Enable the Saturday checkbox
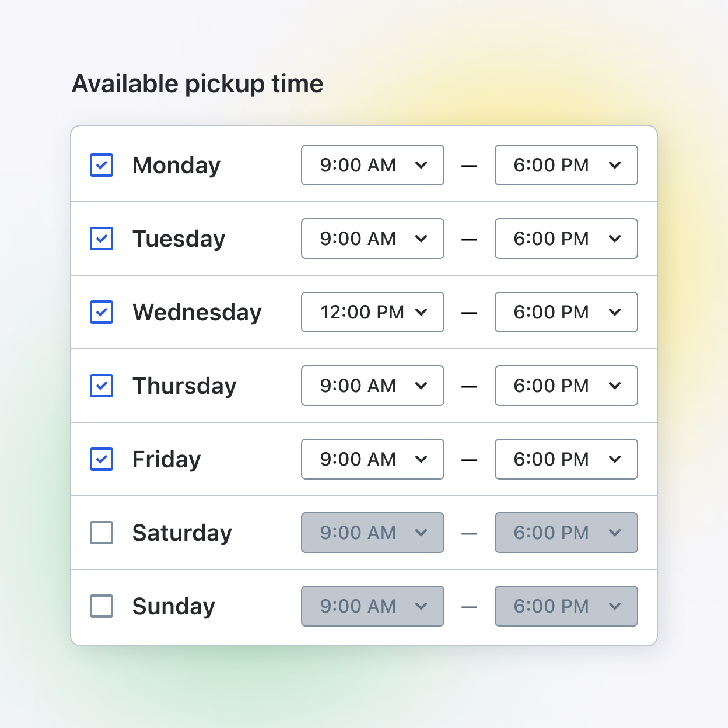This screenshot has width=728, height=728. [101, 533]
